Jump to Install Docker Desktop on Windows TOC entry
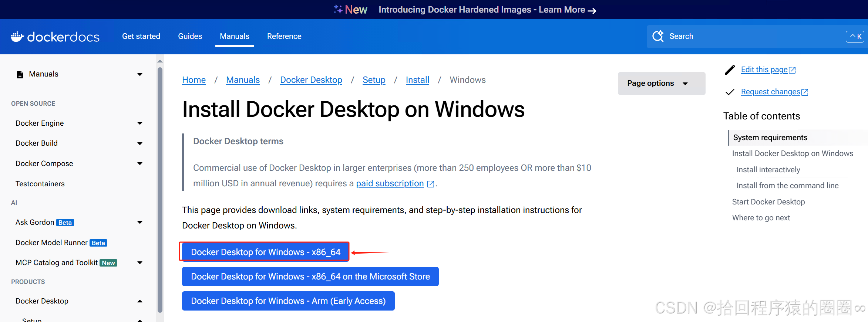The height and width of the screenshot is (322, 868). pyautogui.click(x=793, y=153)
